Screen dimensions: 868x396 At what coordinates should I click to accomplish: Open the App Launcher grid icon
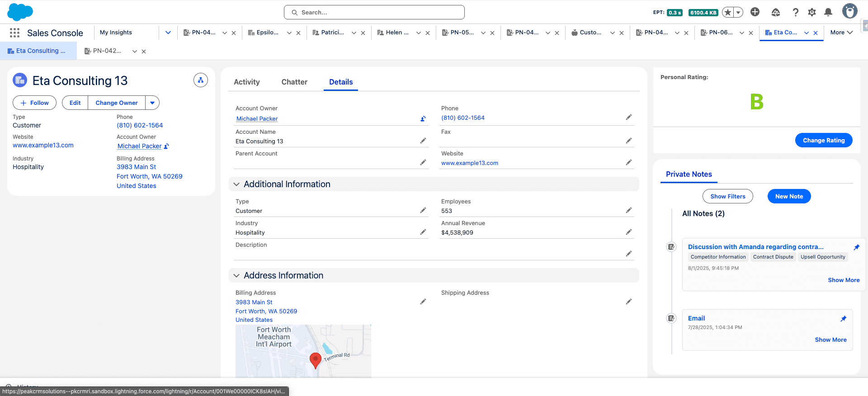pos(14,33)
